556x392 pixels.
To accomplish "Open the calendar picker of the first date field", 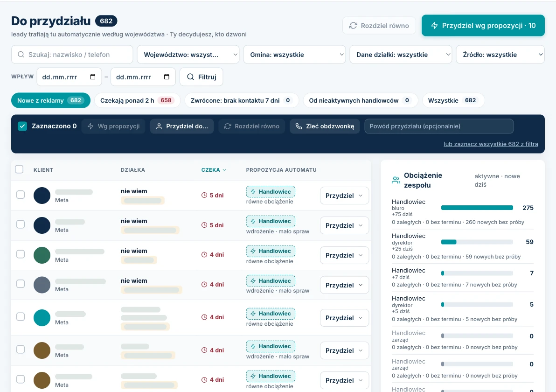I will [92, 77].
